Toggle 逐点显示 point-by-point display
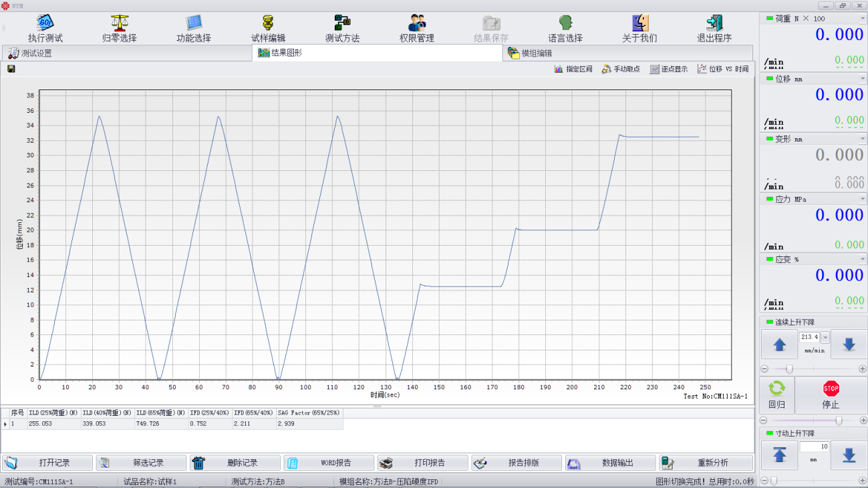This screenshot has height=488, width=868. coord(668,69)
